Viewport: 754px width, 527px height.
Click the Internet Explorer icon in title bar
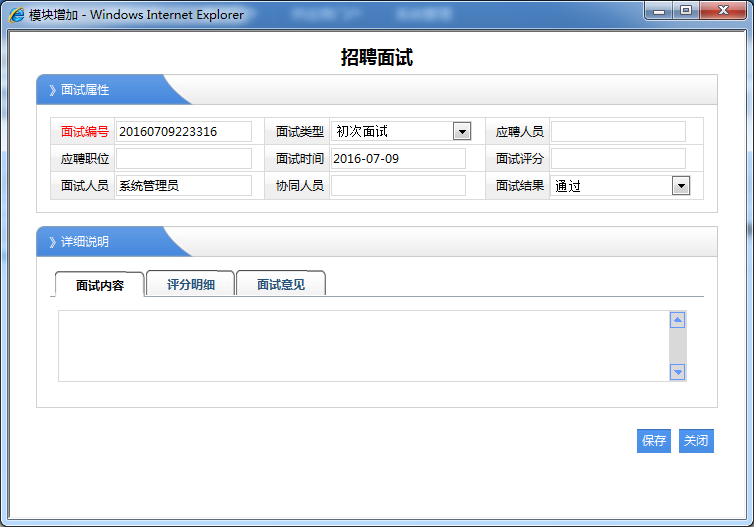[17, 15]
